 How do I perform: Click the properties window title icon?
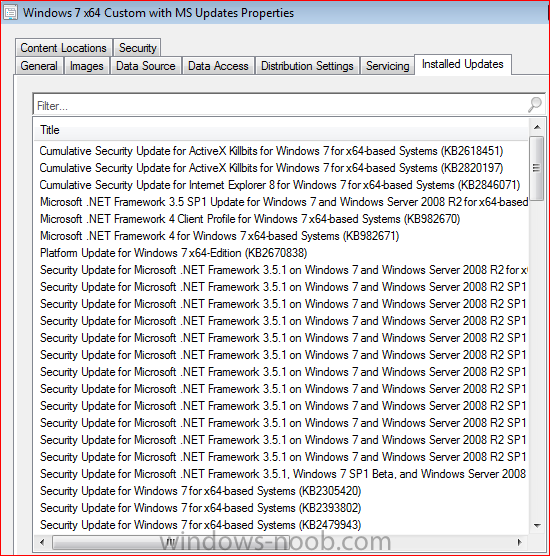(10, 13)
